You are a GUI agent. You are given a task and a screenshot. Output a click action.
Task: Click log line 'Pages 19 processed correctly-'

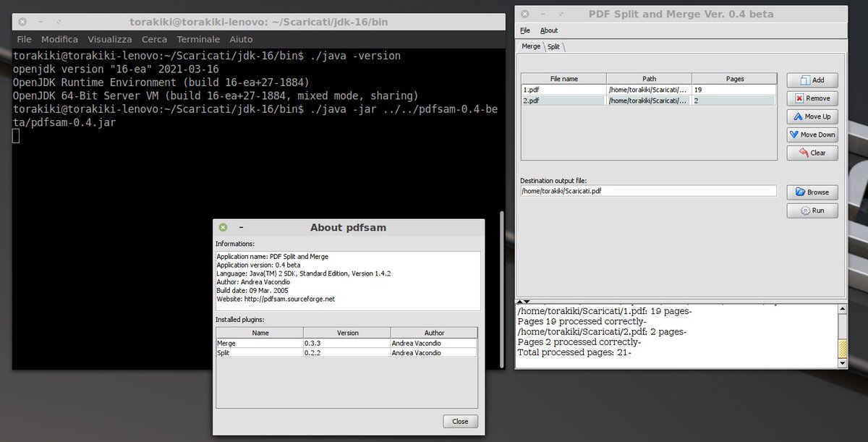(582, 321)
